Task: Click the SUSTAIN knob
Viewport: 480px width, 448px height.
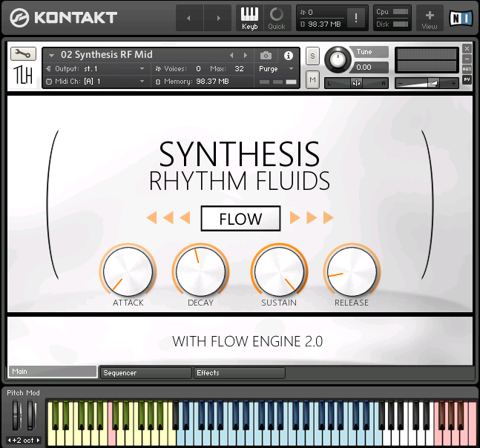Action: 279,271
